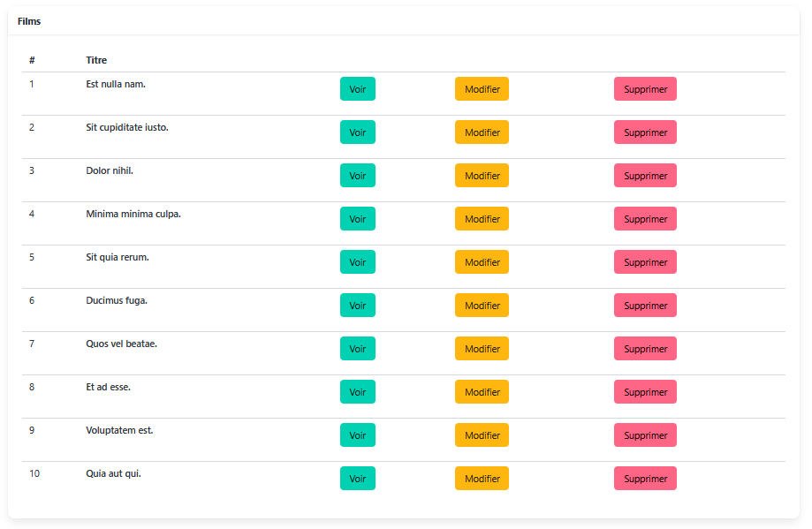Remove 'Minima minima culpa.' via Supprimer
The image size is (812, 529).
645,219
